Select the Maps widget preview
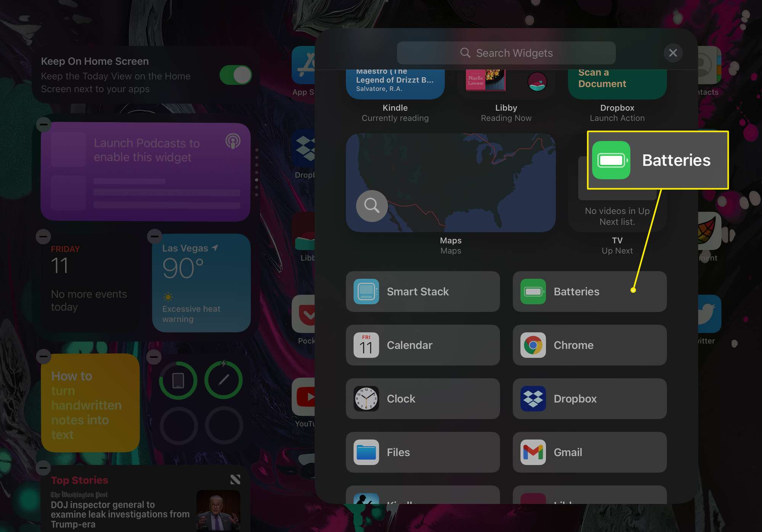The height and width of the screenshot is (532, 762). click(451, 183)
